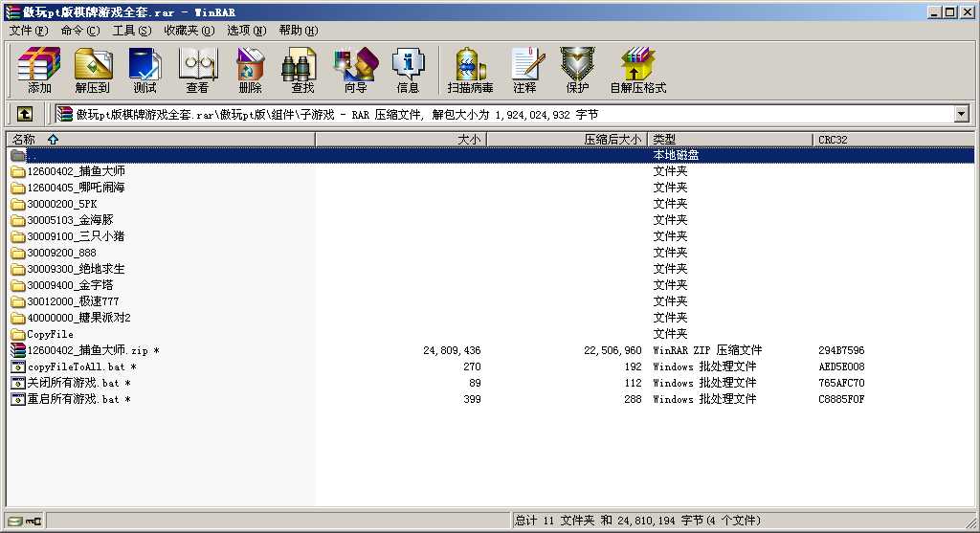Image resolution: width=980 pixels, height=533 pixels.
Task: Click the Delete (删除) toolbar icon
Action: click(x=250, y=70)
